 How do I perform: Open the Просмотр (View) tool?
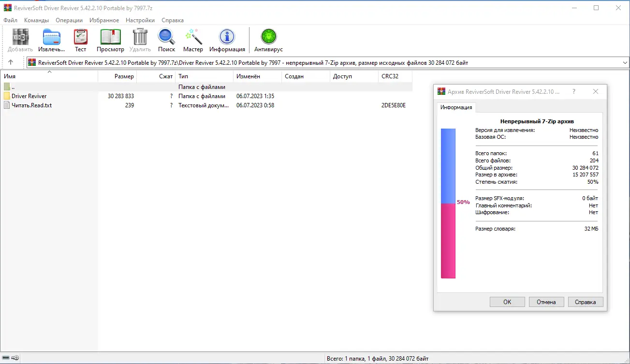click(x=110, y=40)
